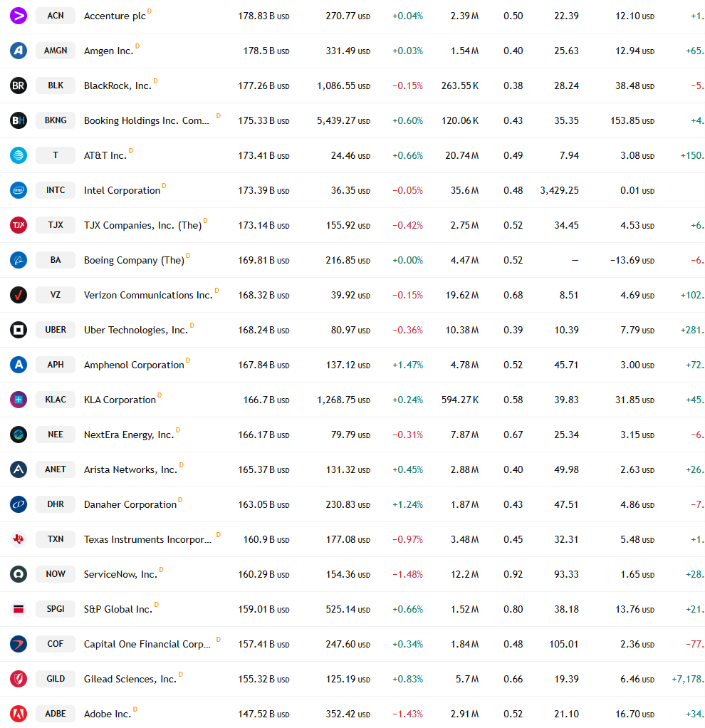Click ServiceNow change −1.48%
705x728 pixels.
[x=407, y=574]
